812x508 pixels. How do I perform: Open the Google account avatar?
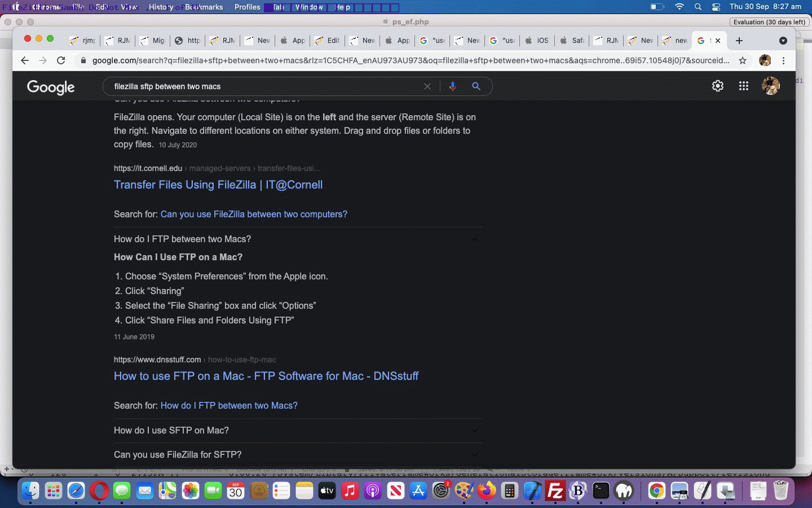coord(771,86)
